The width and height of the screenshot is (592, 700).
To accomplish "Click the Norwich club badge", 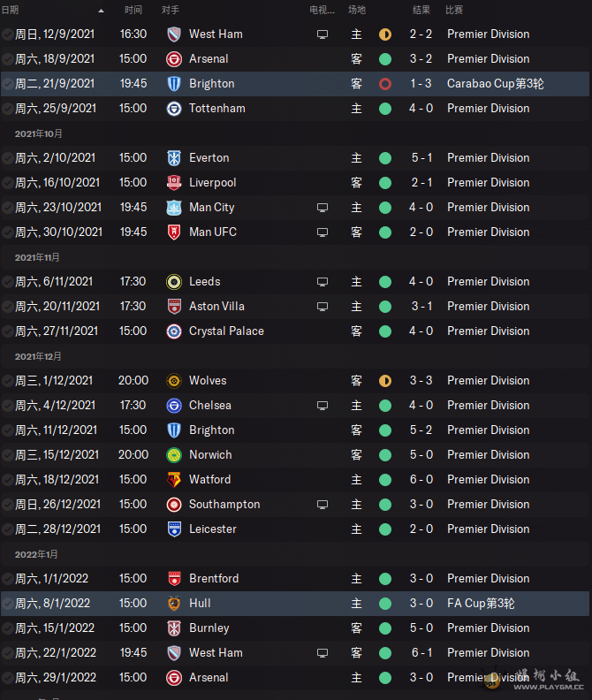I will 174,455.
